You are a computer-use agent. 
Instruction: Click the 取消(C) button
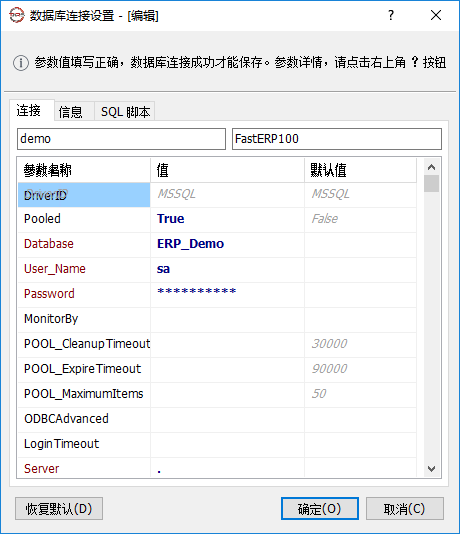coord(405,509)
